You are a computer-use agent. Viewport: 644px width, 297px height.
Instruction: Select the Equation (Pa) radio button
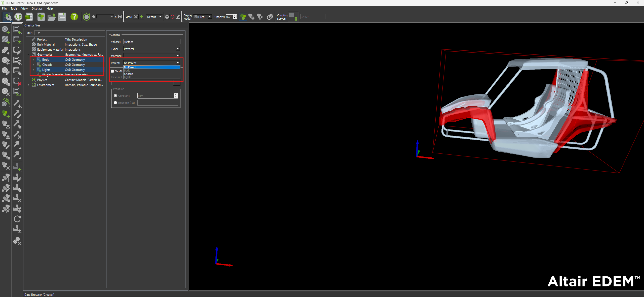115,103
